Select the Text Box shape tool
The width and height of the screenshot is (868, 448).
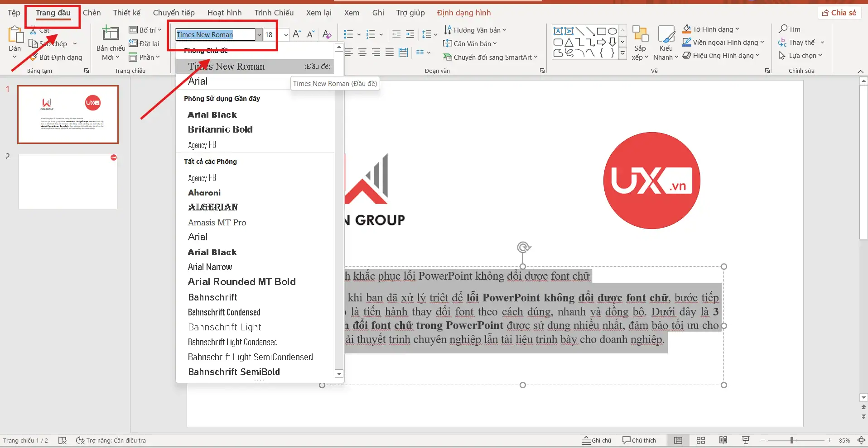coord(558,31)
